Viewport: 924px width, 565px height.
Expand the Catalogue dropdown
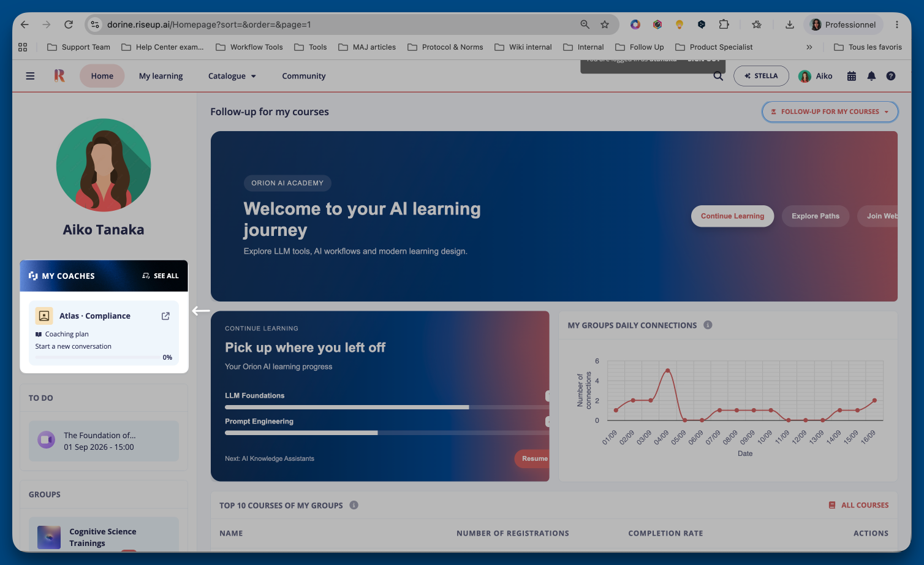(232, 76)
